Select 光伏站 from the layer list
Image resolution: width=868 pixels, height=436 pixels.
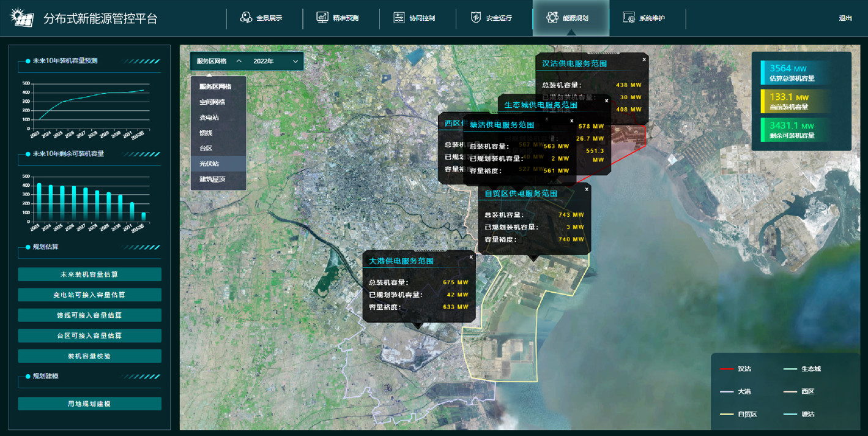click(x=209, y=163)
